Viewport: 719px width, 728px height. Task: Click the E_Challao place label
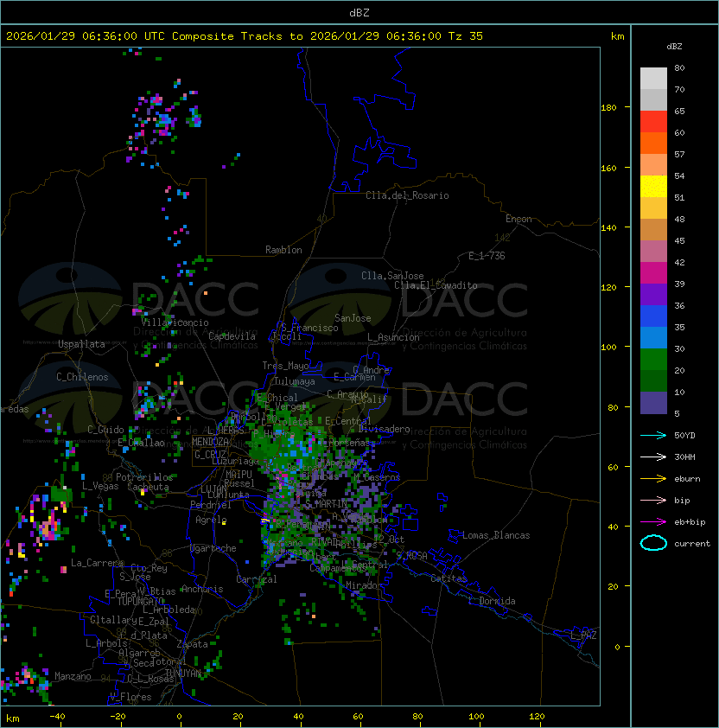pyautogui.click(x=141, y=443)
